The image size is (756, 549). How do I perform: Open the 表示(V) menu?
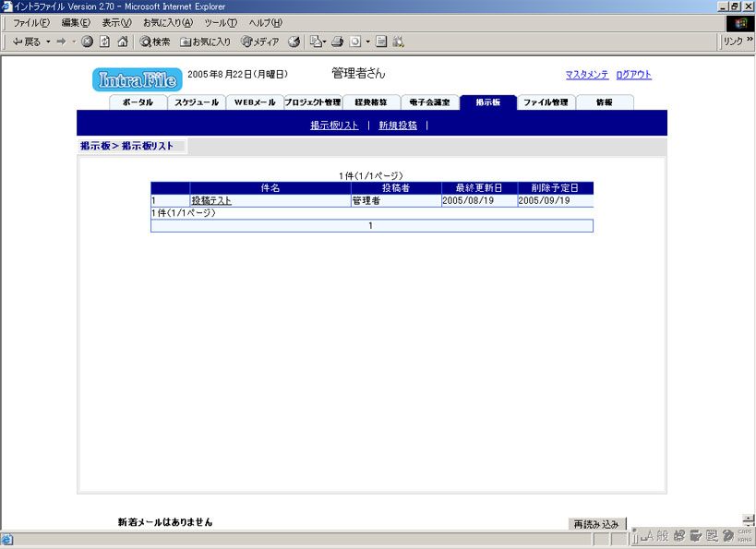click(116, 23)
